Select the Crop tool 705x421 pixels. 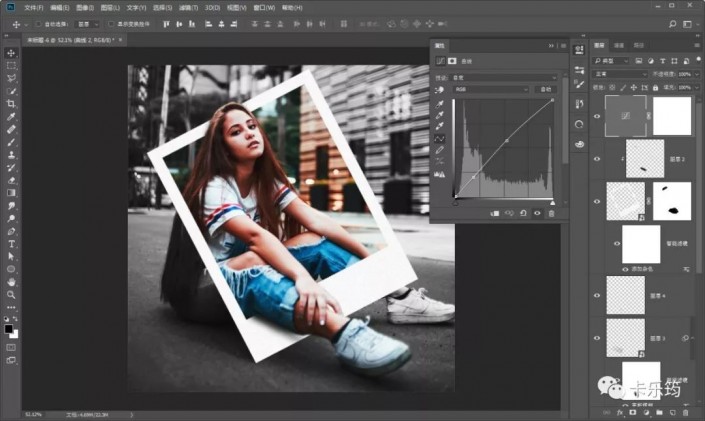pyautogui.click(x=11, y=104)
